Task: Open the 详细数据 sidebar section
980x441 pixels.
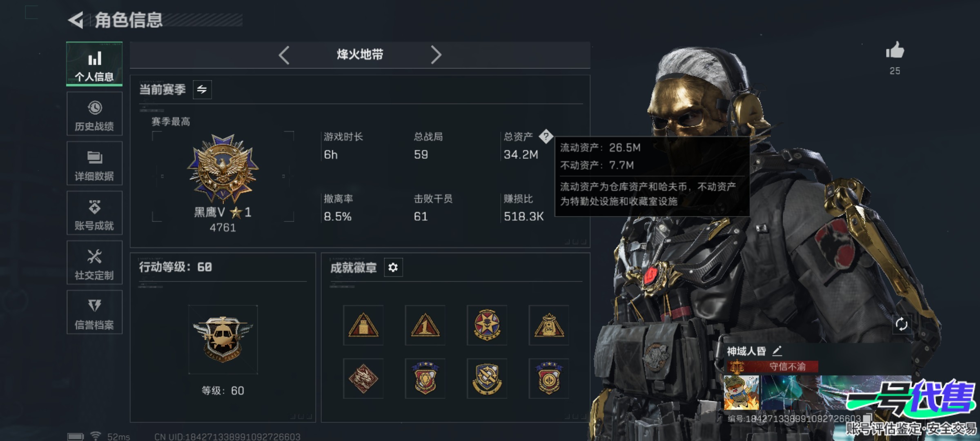Action: click(x=94, y=163)
